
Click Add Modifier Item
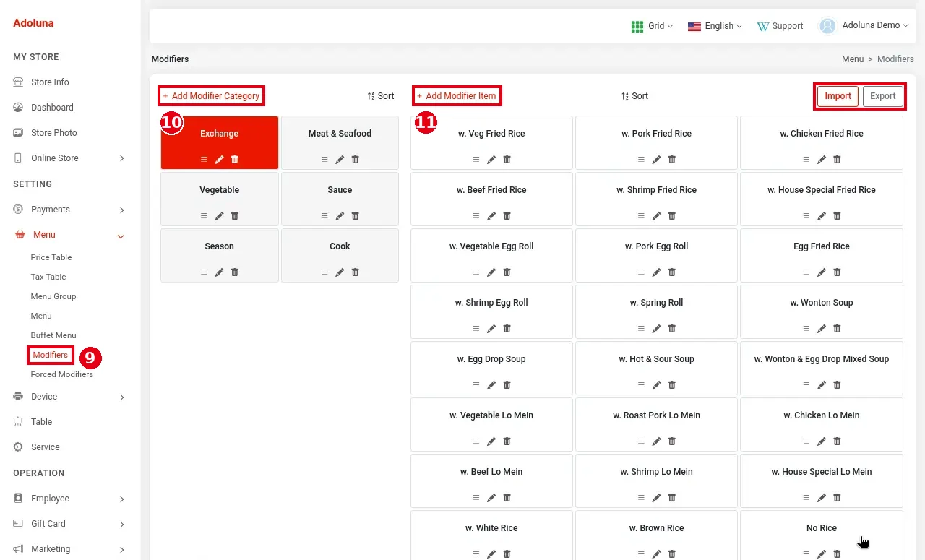tap(457, 95)
